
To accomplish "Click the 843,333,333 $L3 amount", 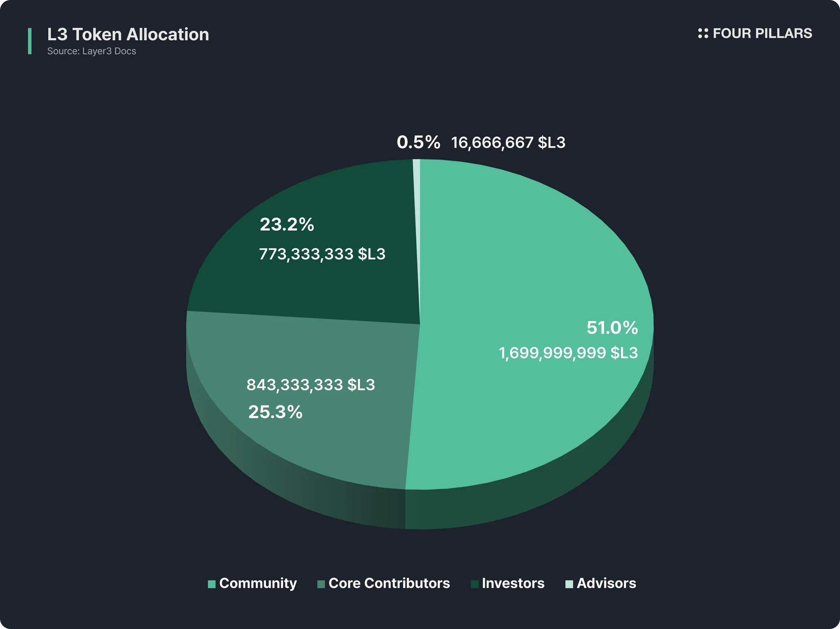I will tap(311, 385).
